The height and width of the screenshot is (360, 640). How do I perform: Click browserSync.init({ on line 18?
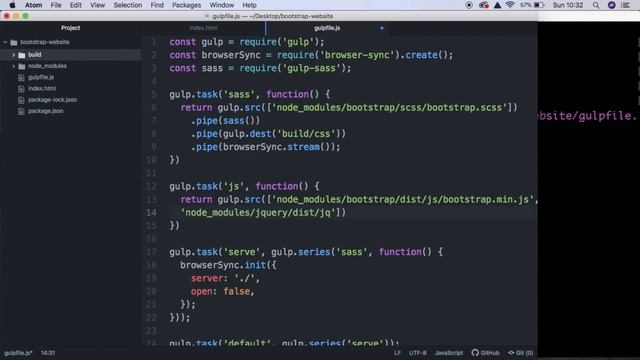coord(228,265)
